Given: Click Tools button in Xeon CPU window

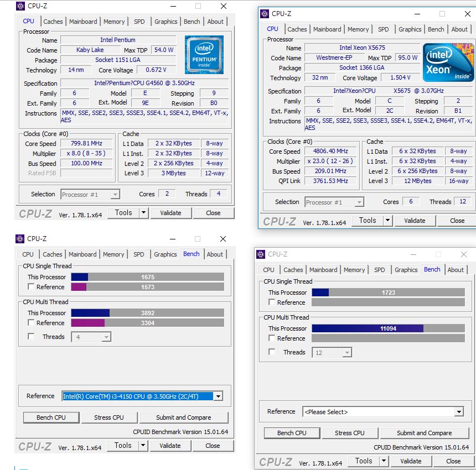Looking at the screenshot, I should tap(368, 221).
